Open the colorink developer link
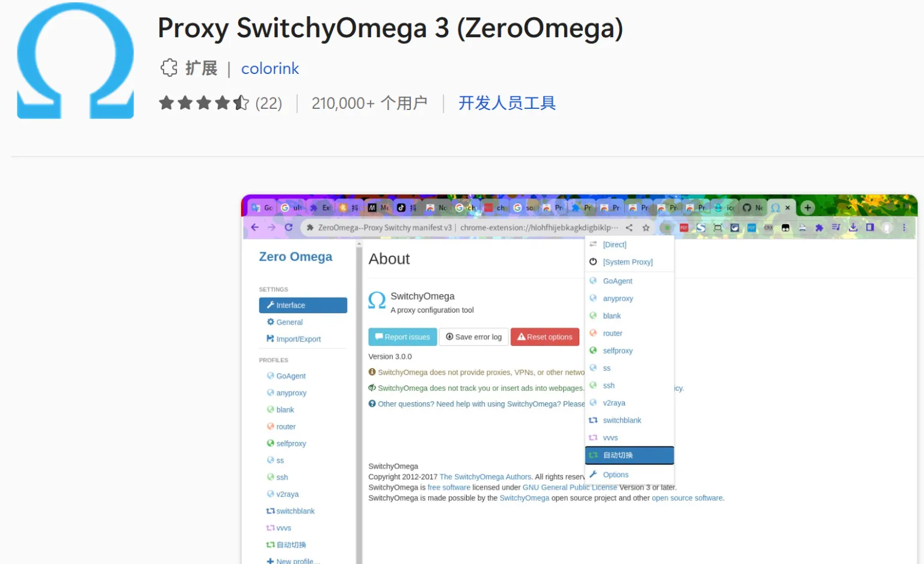This screenshot has width=924, height=564. click(x=269, y=69)
